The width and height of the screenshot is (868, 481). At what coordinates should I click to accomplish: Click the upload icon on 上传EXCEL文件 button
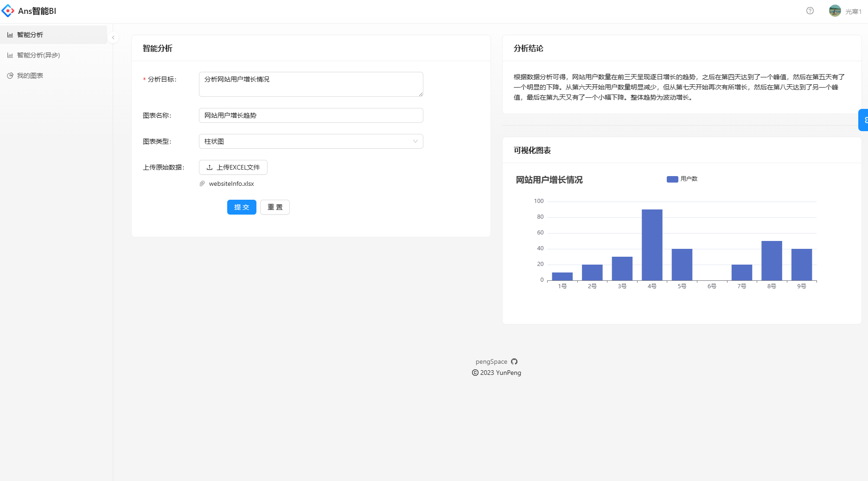[x=209, y=167]
